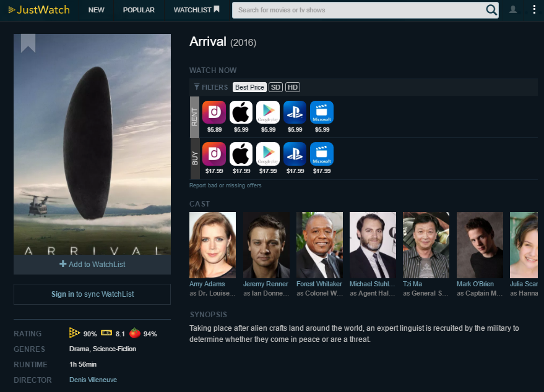
Task: Click Michael Stuhlbarg cast photo
Action: (x=373, y=245)
